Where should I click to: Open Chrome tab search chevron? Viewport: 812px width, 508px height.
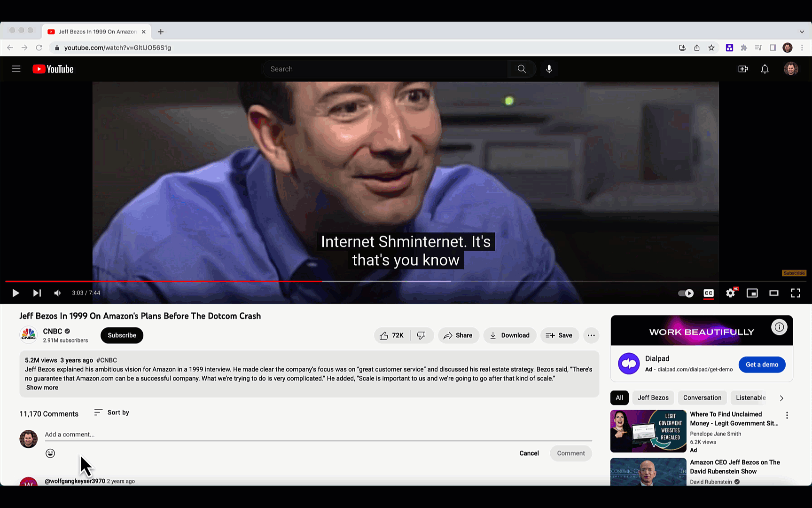[802, 32]
